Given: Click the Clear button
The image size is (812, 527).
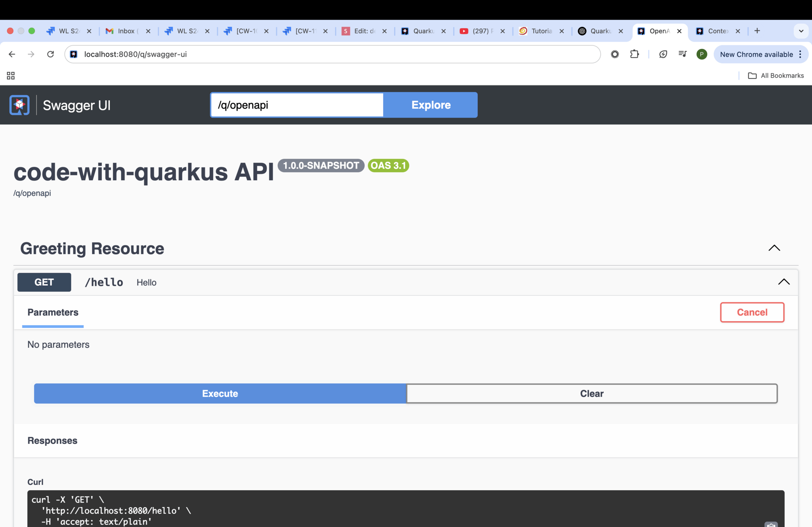Looking at the screenshot, I should (591, 393).
